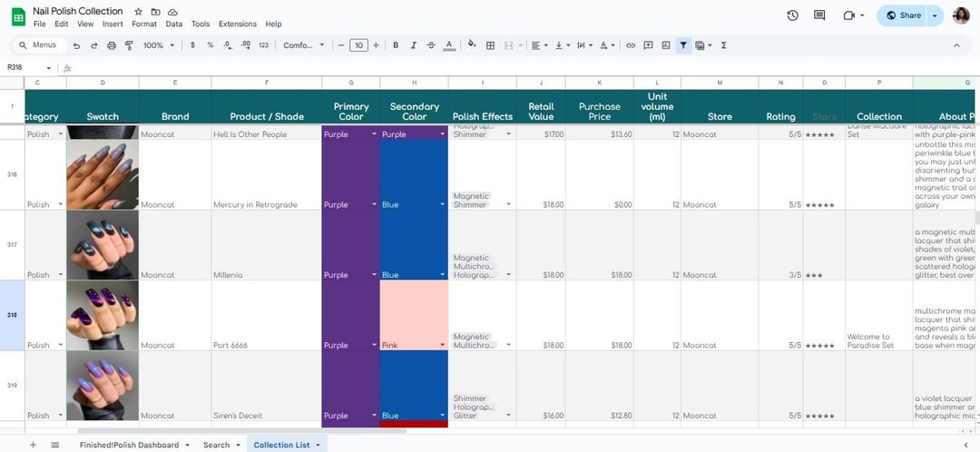Open Primary Color dropdown for Port 6666

point(373,346)
